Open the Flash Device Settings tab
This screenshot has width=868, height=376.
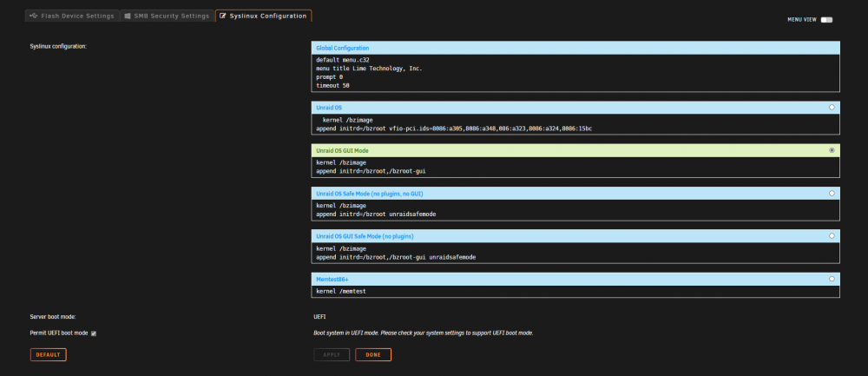(73, 16)
